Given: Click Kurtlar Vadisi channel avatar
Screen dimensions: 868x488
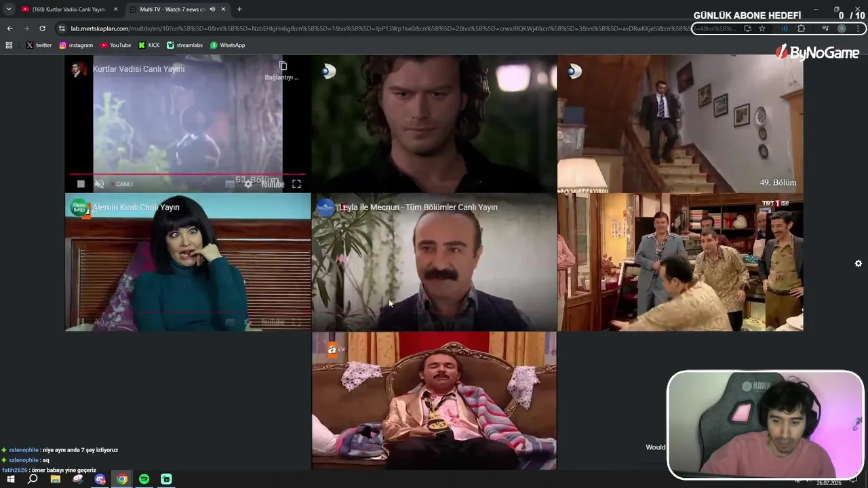Looking at the screenshot, I should 79,68.
